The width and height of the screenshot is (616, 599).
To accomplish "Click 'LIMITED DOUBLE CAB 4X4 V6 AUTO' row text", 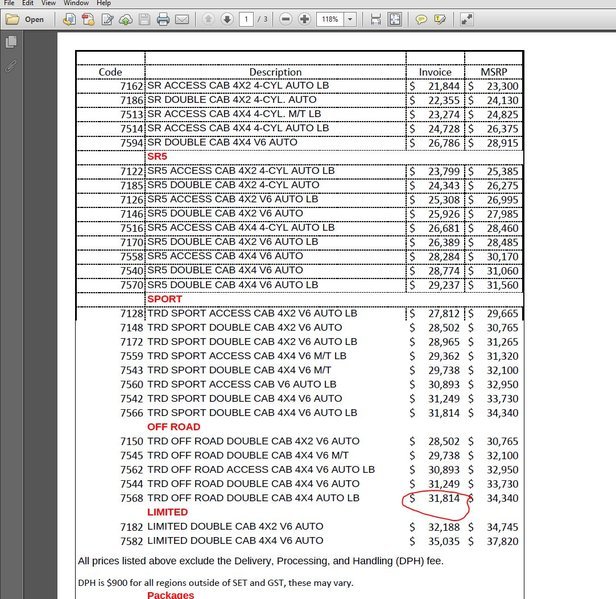I will [x=235, y=541].
